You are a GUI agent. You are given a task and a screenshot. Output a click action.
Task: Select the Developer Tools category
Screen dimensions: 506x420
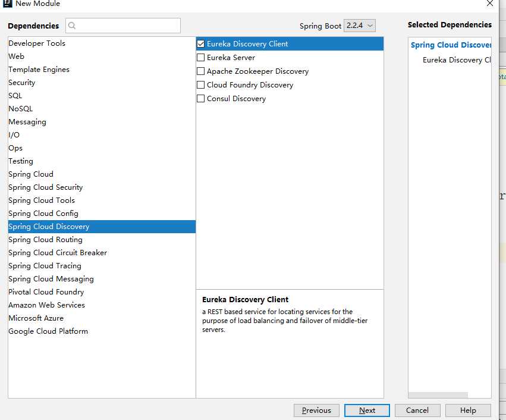(x=102, y=43)
